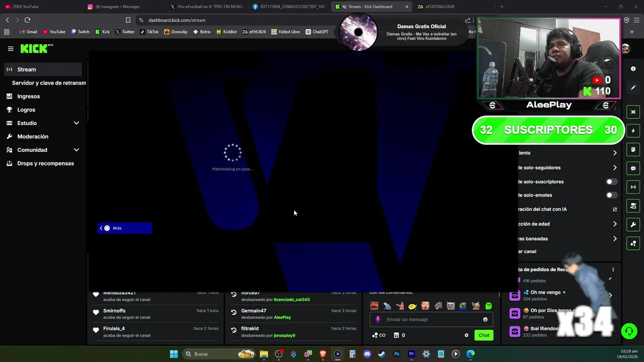
Task: Open moderación del chat con IA link
Action: coord(615,209)
